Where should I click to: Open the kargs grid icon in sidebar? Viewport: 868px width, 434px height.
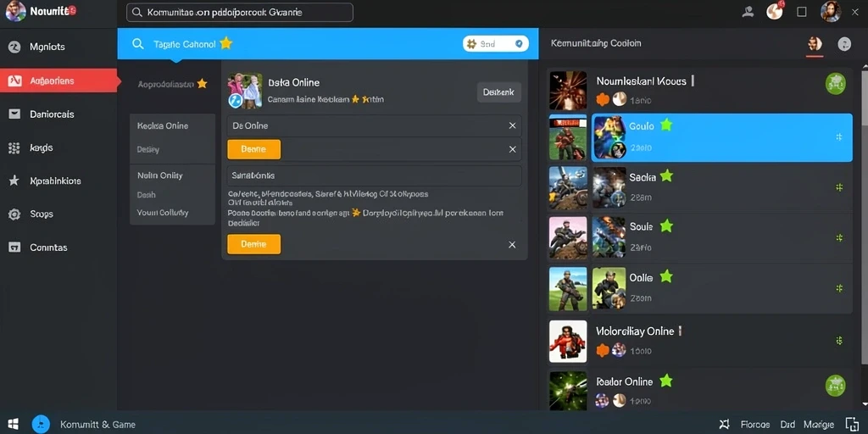14,147
